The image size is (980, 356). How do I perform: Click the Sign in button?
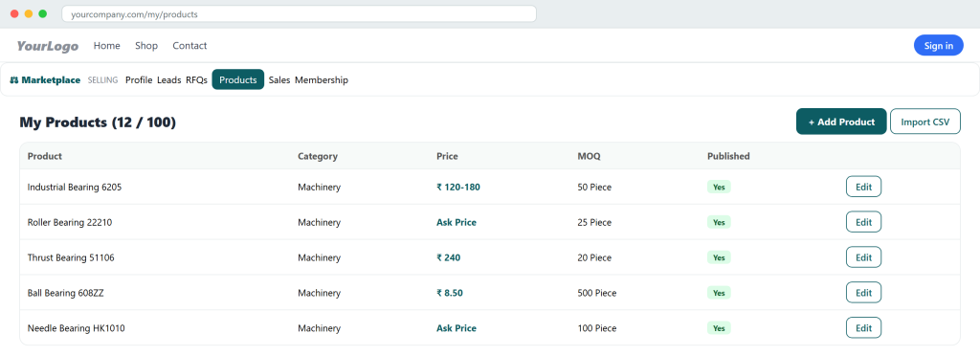coord(938,46)
